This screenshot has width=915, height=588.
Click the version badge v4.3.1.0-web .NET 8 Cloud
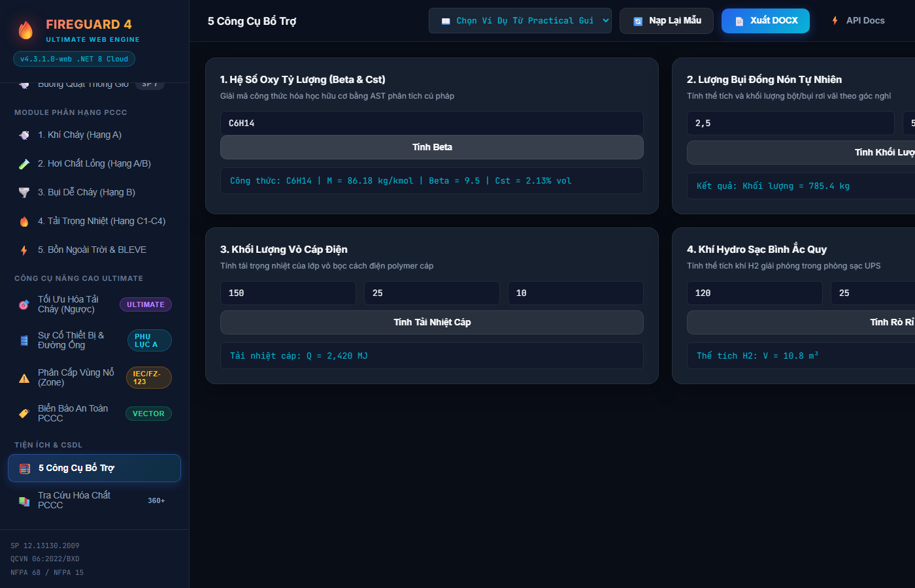pos(75,59)
